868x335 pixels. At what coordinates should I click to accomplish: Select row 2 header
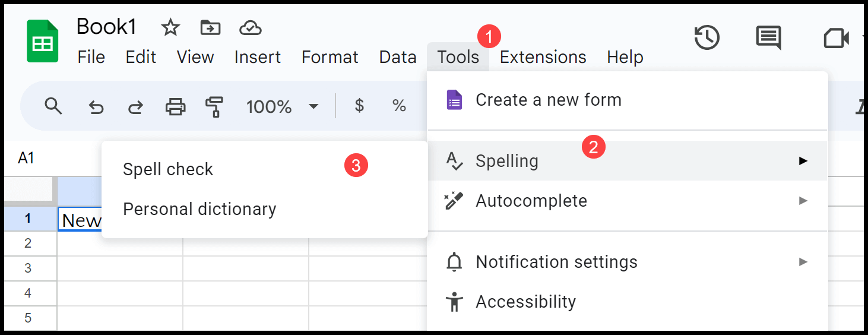(28, 244)
